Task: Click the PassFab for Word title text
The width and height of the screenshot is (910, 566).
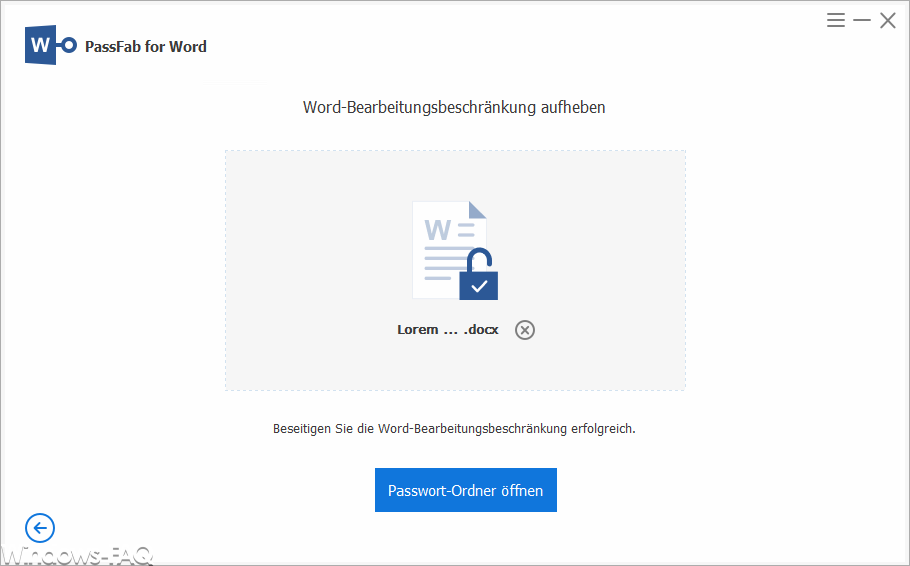Action: 146,46
